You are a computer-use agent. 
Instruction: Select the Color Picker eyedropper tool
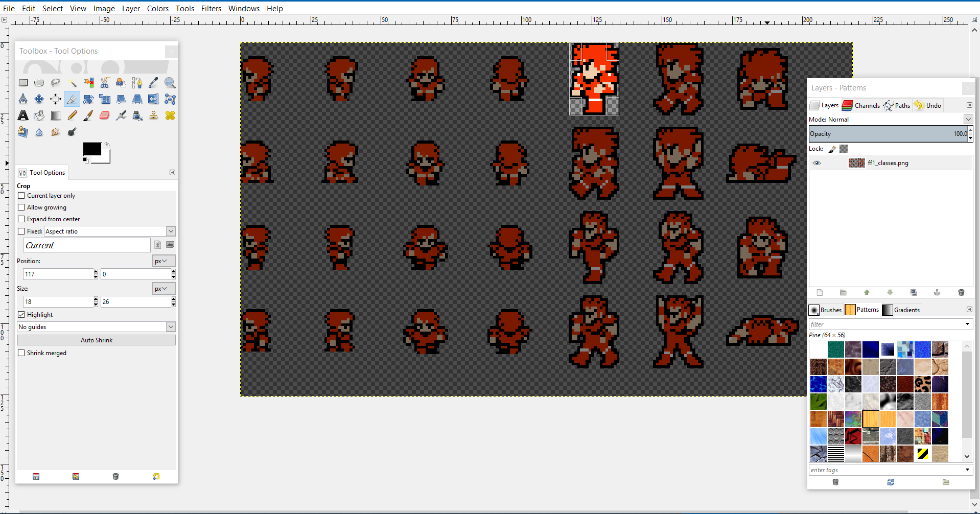coord(154,83)
